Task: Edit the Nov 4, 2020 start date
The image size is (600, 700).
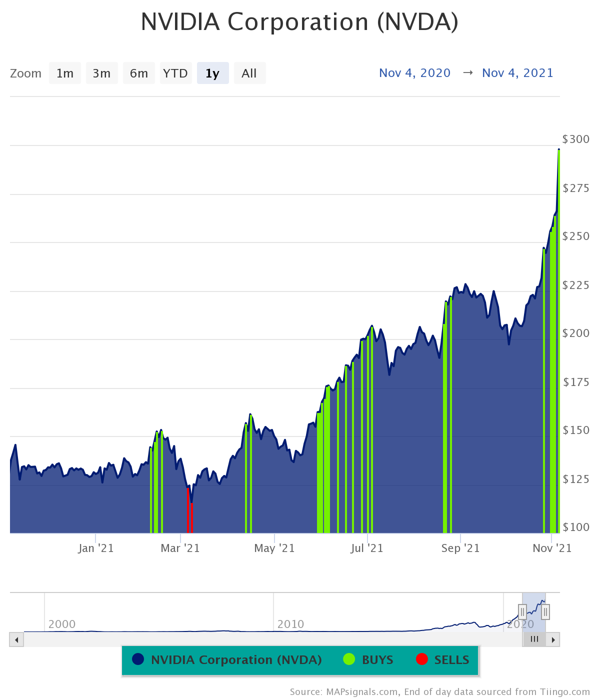Action: (x=415, y=73)
